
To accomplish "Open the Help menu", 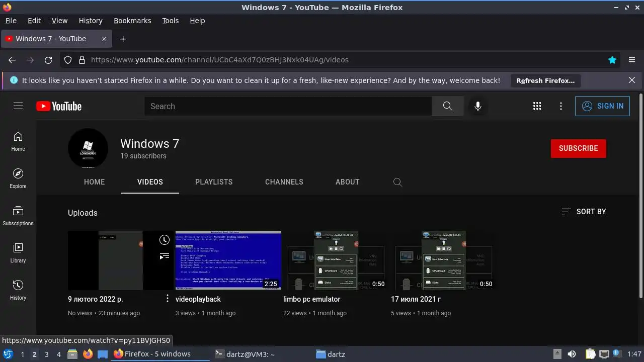I will click(x=197, y=21).
